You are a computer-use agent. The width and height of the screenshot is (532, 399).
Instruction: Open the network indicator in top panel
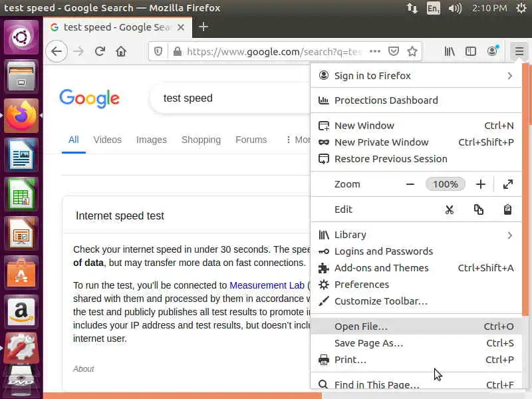tap(412, 8)
